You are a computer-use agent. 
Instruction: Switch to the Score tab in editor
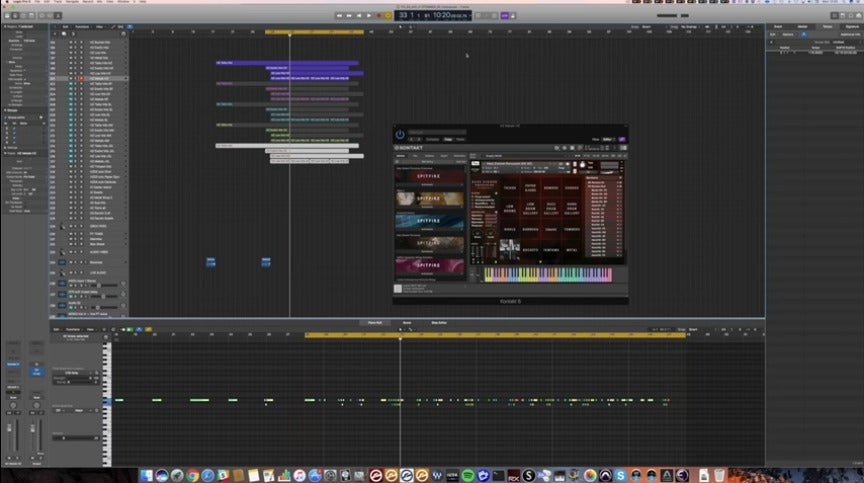tap(407, 323)
